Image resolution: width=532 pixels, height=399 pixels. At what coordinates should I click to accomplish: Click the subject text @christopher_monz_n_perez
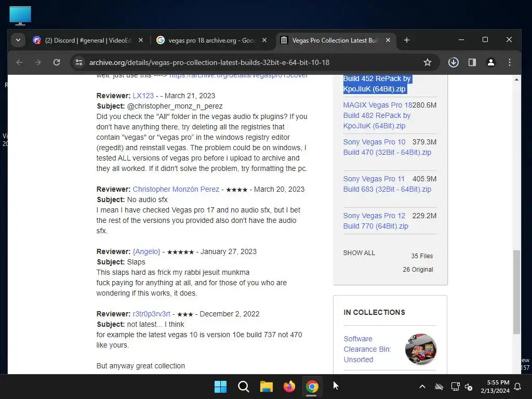[175, 106]
